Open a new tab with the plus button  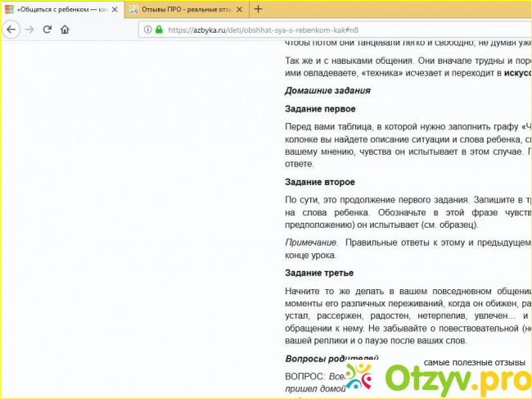pyautogui.click(x=259, y=9)
